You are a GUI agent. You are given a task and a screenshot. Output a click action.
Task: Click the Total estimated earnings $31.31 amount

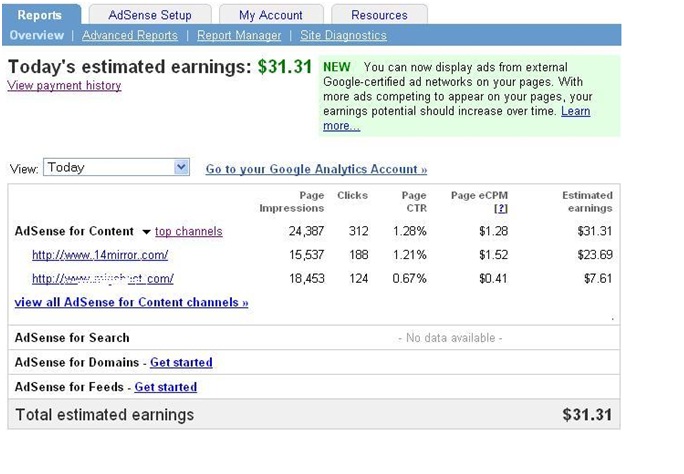point(587,415)
